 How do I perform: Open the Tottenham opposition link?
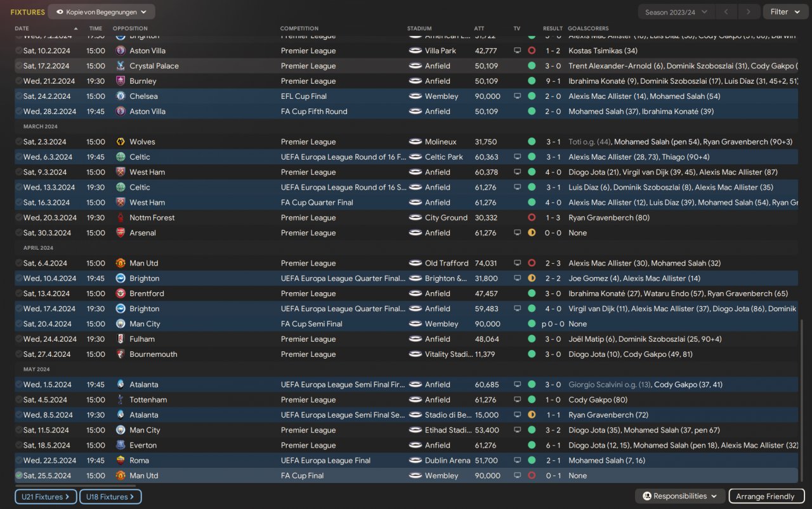(148, 400)
